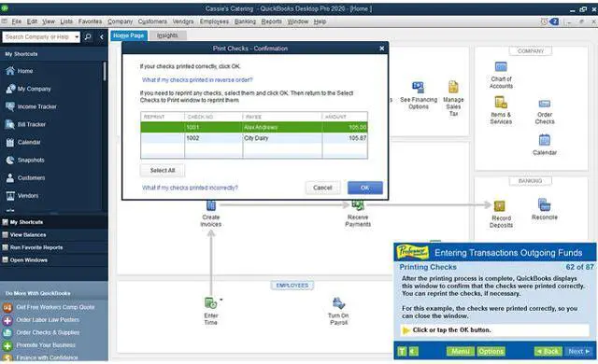Open the Employees menu

coord(214,21)
